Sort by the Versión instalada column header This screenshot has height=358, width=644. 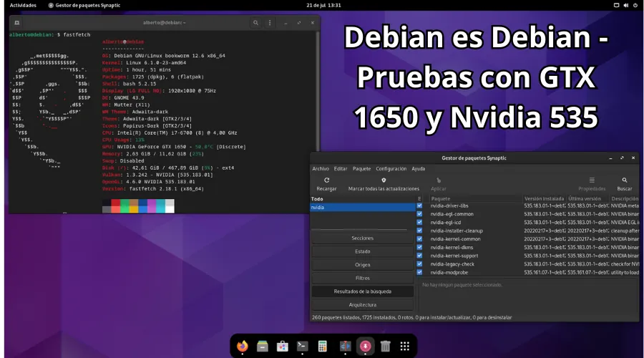[x=545, y=198]
